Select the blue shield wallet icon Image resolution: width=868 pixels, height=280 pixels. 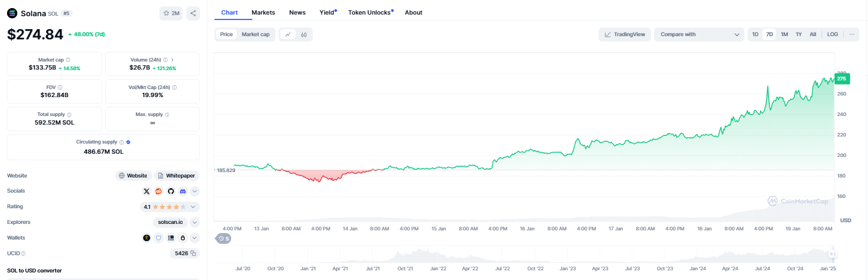[x=158, y=238]
